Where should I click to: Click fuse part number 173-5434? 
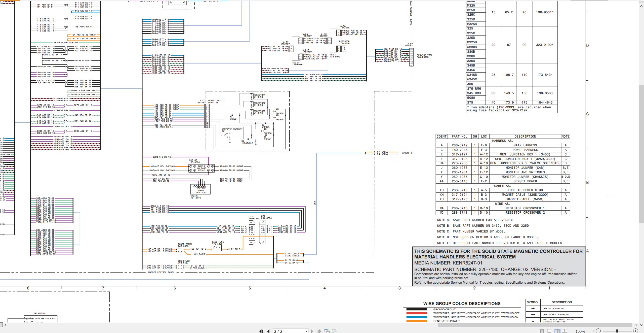(545, 75)
